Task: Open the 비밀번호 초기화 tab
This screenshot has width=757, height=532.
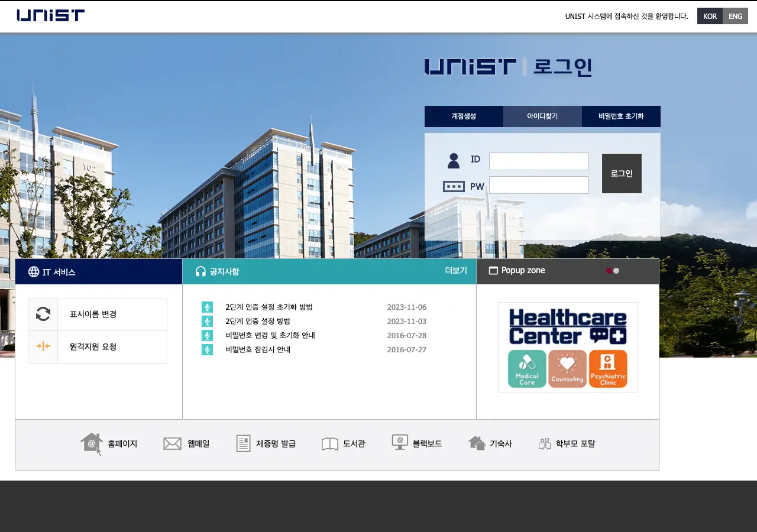Action: click(621, 116)
